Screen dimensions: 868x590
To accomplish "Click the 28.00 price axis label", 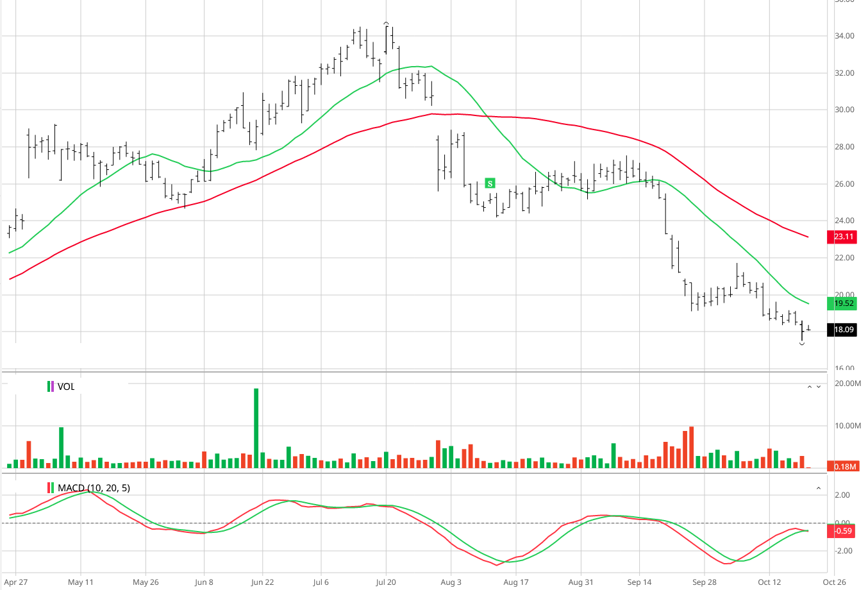I will click(x=844, y=147).
